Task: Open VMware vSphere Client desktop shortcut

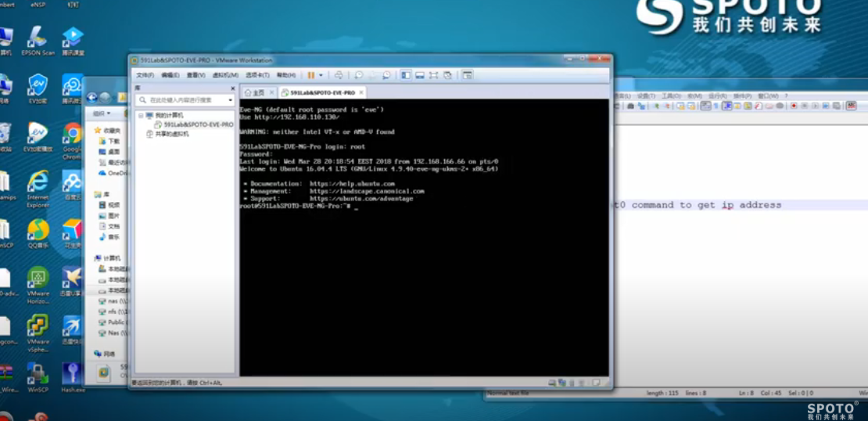Action: click(38, 333)
